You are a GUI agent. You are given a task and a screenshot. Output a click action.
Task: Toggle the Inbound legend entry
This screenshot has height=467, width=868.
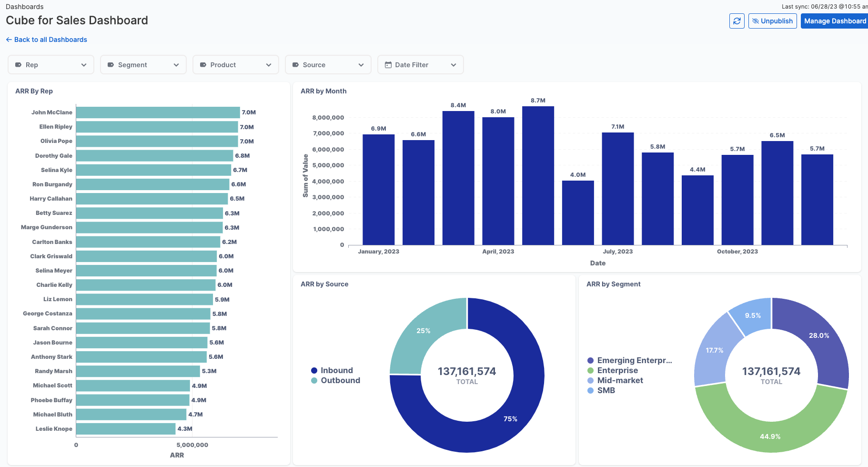332,370
